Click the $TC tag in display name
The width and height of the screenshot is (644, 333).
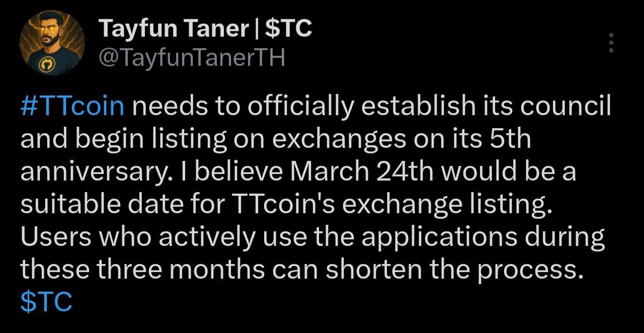[288, 29]
